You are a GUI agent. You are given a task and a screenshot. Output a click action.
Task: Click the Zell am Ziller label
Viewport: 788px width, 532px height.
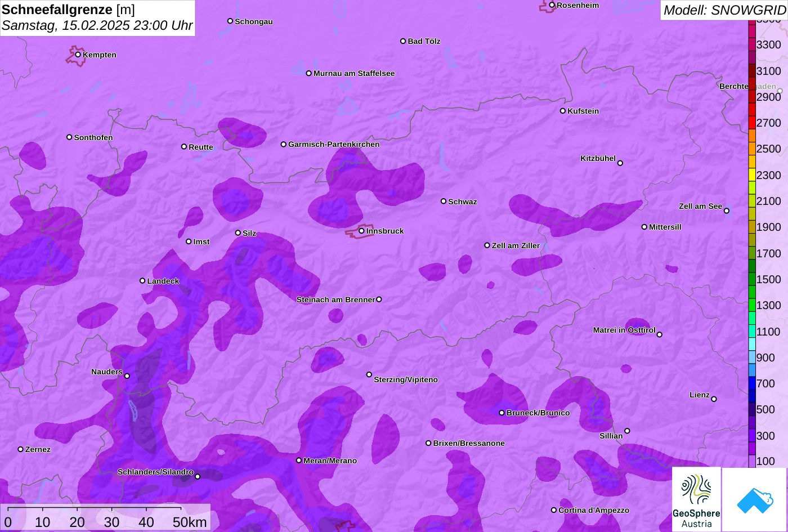click(516, 245)
